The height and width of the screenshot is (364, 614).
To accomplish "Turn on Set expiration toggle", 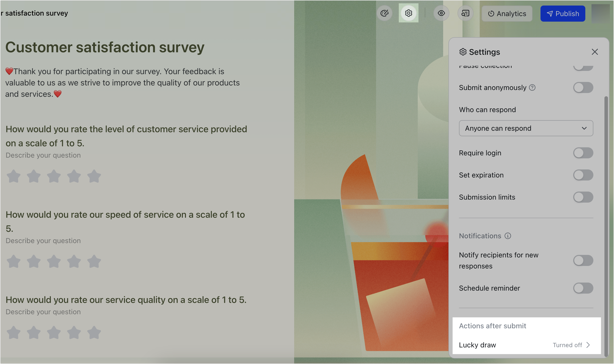I will tap(583, 175).
